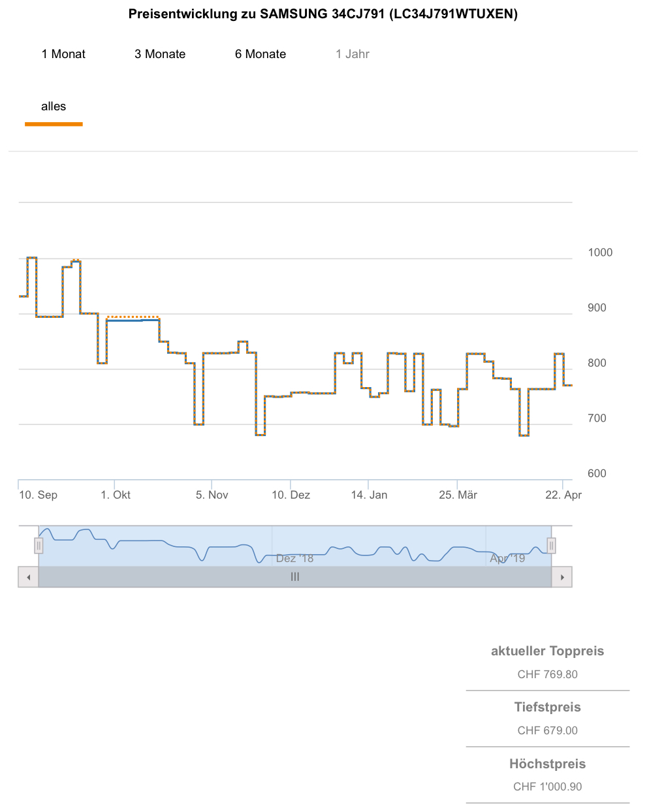
Task: Click the "Dez '18" navigator label
Action: 294,559
